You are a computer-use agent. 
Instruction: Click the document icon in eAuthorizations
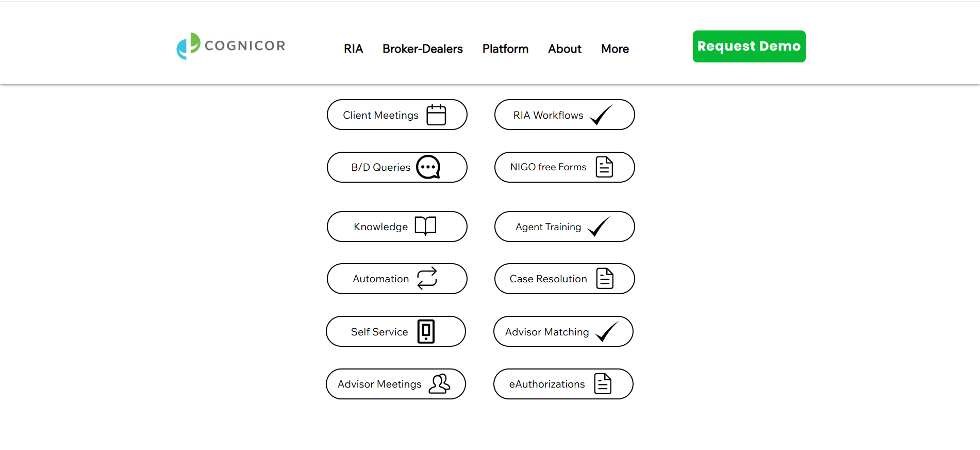pyautogui.click(x=603, y=383)
